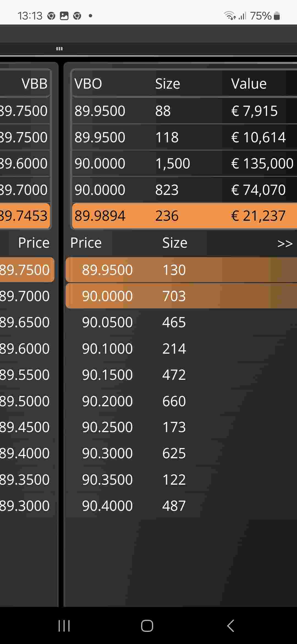The image size is (297, 644).
Task: Select orange VBO summary row 89.9894
Action: [184, 216]
